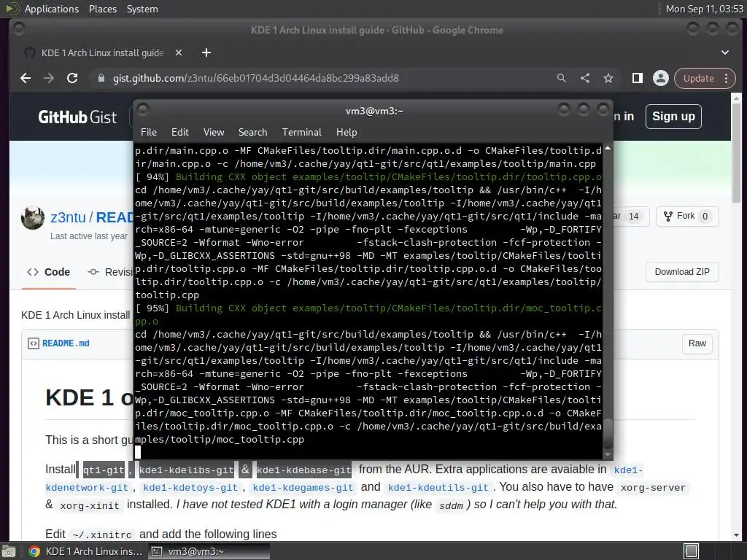Open kde1-kdeutils-git AUR link
This screenshot has height=560, width=747.
point(438,488)
